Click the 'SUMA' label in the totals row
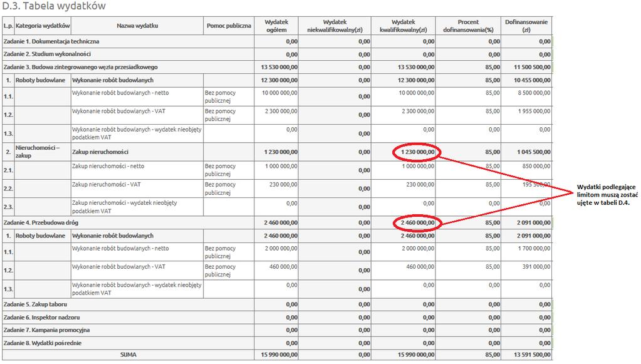The image size is (641, 364). (128, 355)
